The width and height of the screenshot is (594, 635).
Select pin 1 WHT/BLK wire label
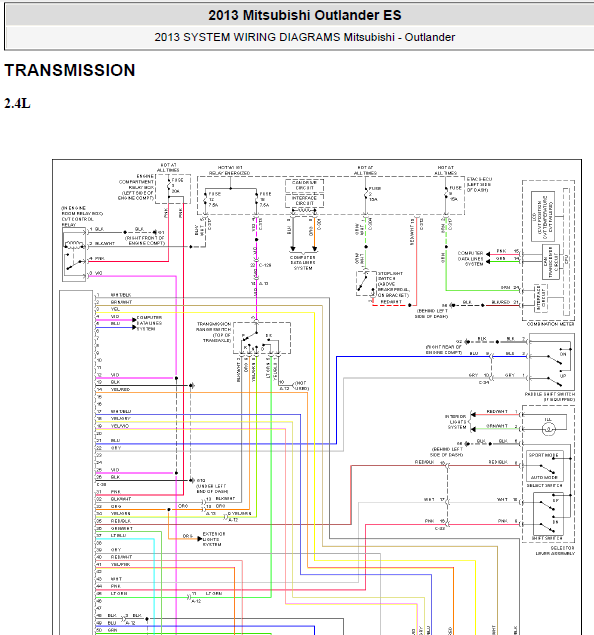pyautogui.click(x=120, y=295)
